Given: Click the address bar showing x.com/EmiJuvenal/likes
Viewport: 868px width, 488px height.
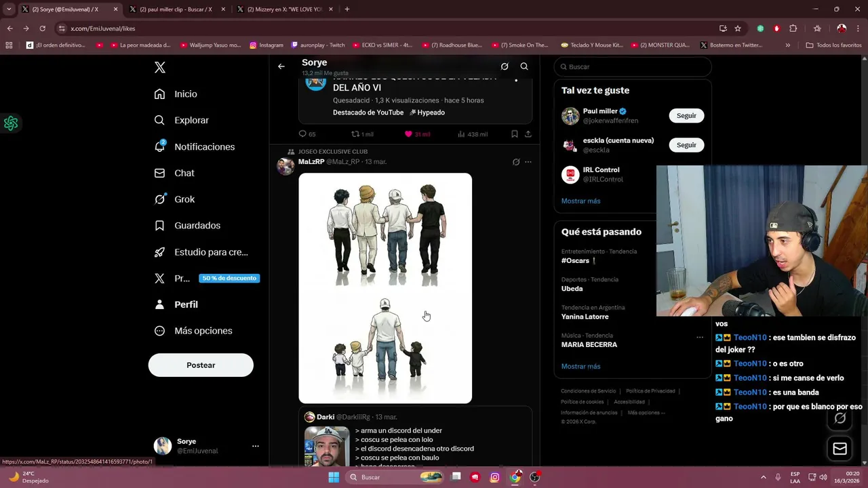Looking at the screenshot, I should click(x=387, y=28).
